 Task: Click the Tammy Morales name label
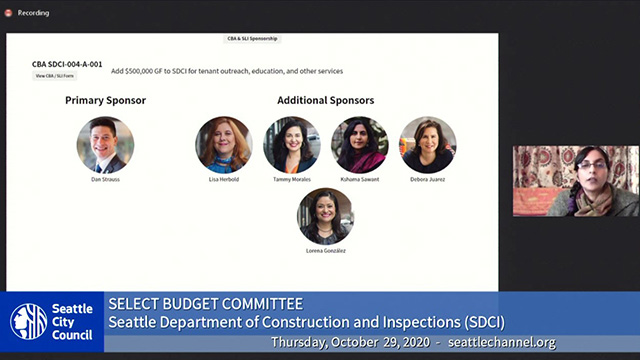point(292,179)
